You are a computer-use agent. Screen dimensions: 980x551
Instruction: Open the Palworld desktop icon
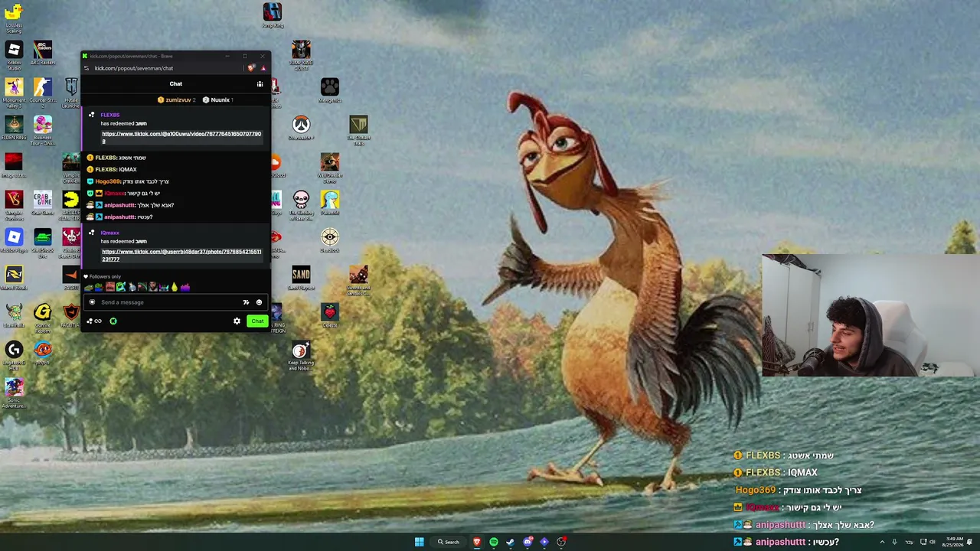[330, 203]
